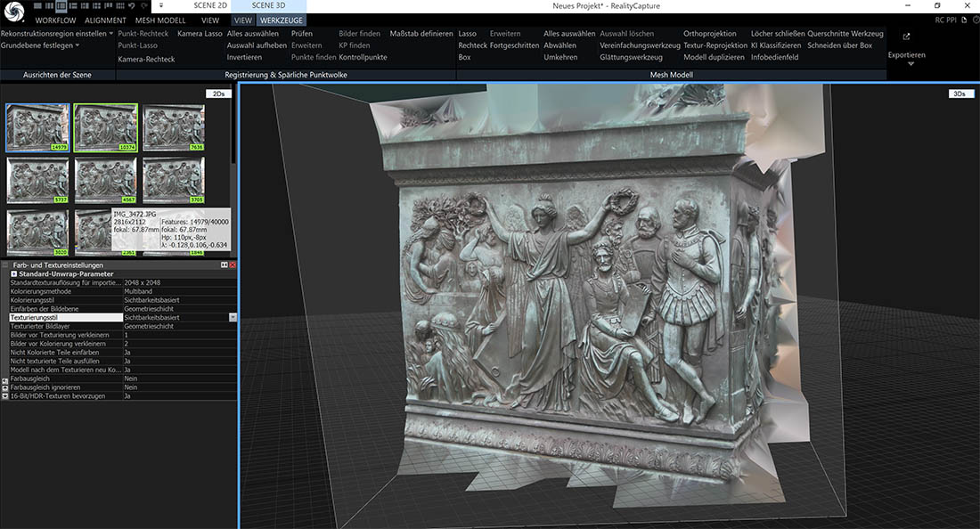Image resolution: width=980 pixels, height=529 pixels.
Task: Click Alles auswählen in Registrierung group
Action: [252, 34]
